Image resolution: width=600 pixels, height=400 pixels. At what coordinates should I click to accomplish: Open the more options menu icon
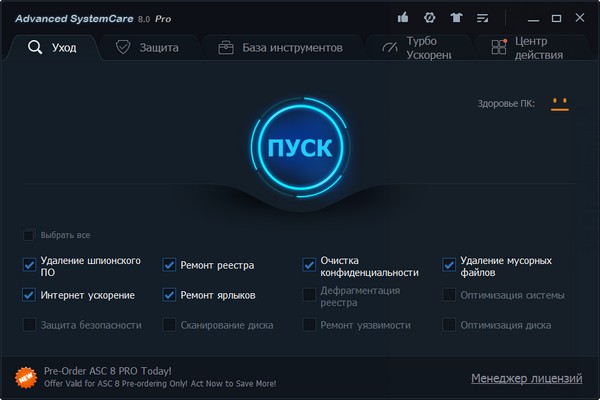[x=483, y=18]
